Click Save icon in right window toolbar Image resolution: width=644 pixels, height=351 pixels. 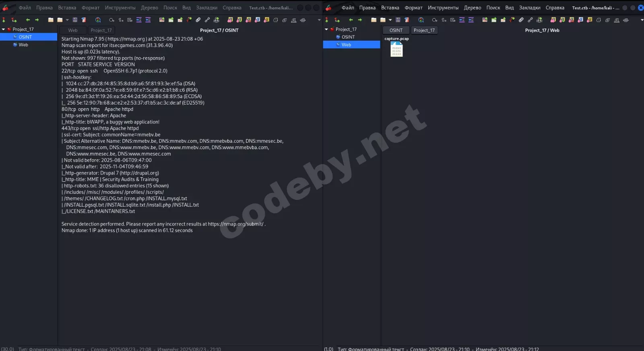pyautogui.click(x=398, y=20)
